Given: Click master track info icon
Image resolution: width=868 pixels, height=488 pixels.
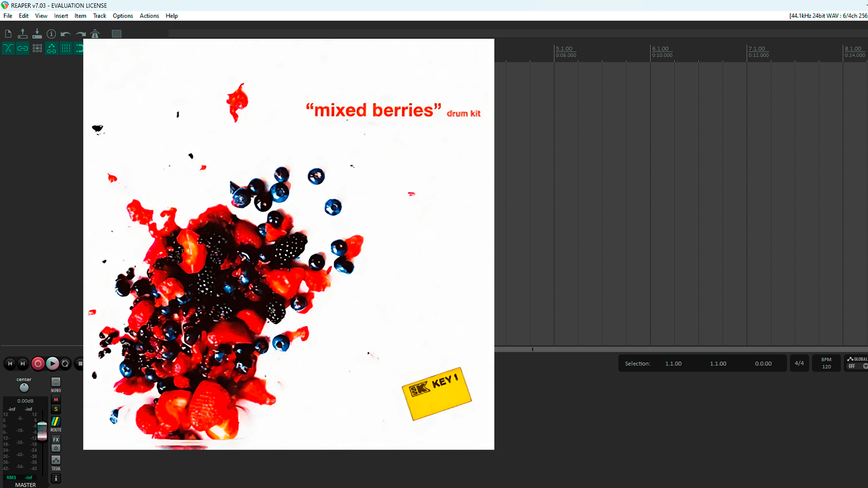Looking at the screenshot, I should [x=56, y=478].
